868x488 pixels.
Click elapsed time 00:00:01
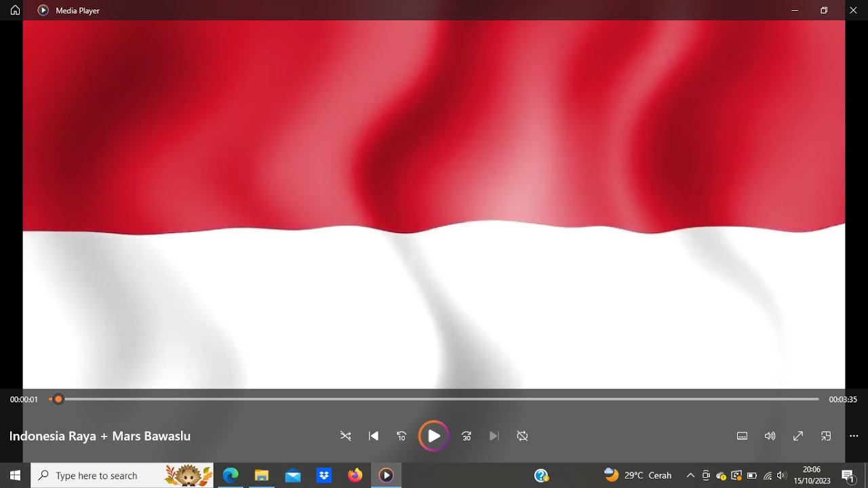pyautogui.click(x=24, y=400)
